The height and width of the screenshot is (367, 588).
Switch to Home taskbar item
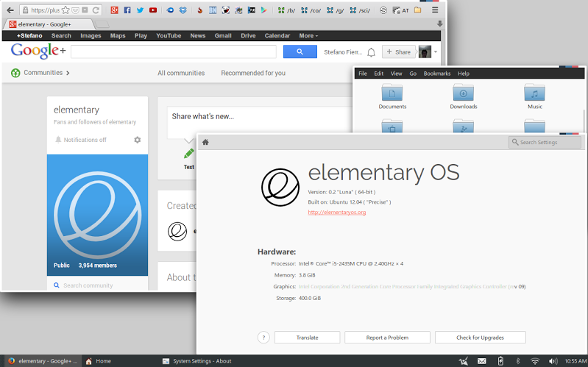[99, 361]
